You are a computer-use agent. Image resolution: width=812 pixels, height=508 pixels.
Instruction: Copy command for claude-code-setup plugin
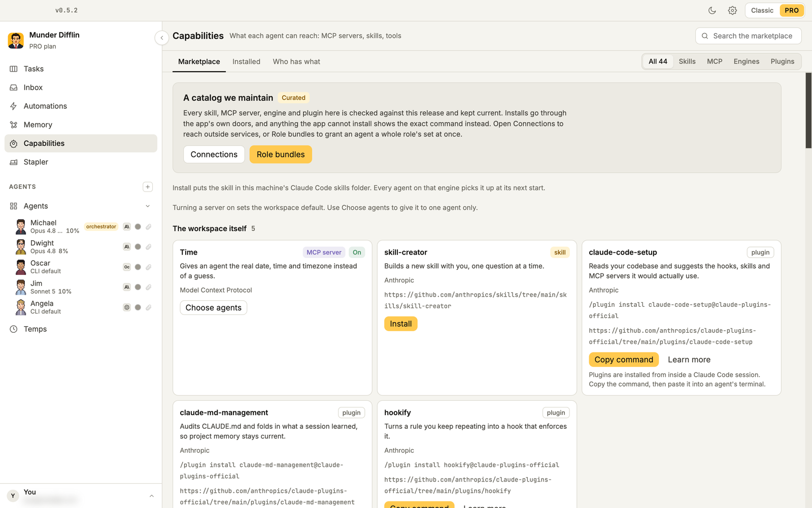624,360
